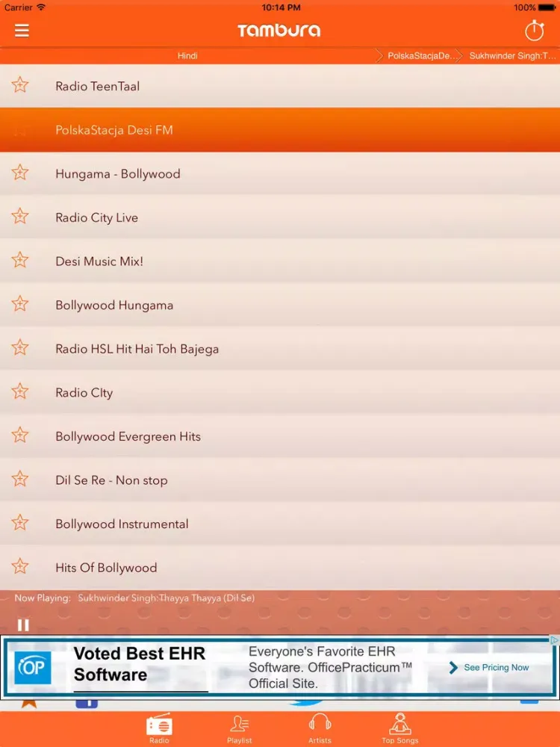Open Voted Best EHR Software ad headline
The image size is (560, 747).
(x=140, y=663)
